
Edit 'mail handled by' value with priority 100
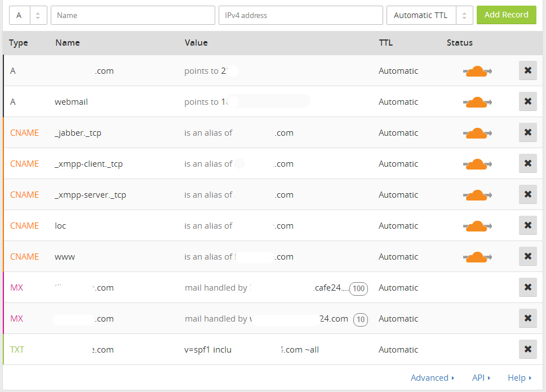tap(267, 288)
